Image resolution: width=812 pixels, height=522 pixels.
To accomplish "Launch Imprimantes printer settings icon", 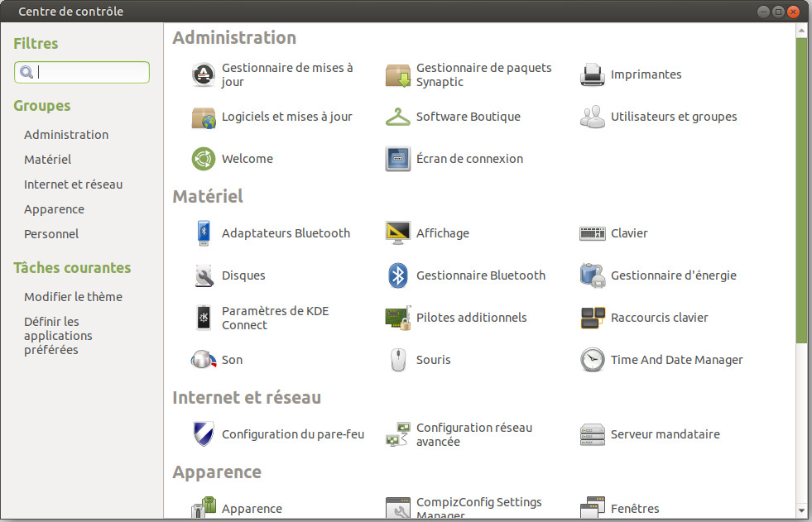I will tap(593, 75).
